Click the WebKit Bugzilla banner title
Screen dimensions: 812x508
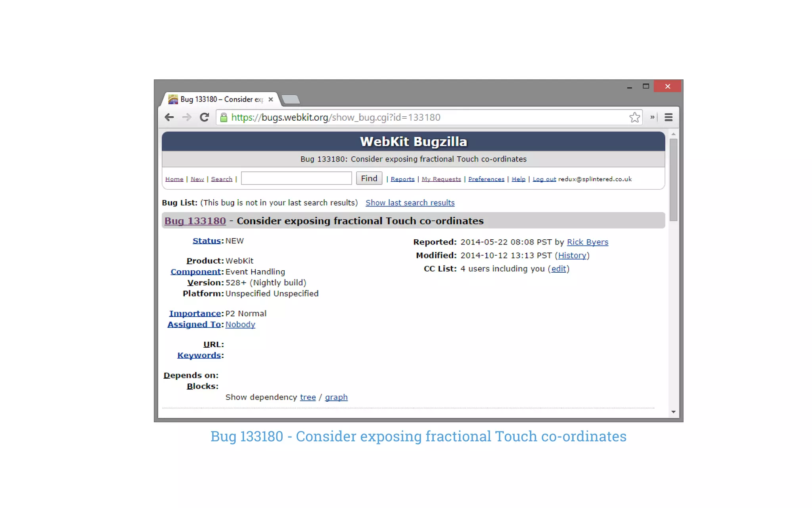click(414, 142)
